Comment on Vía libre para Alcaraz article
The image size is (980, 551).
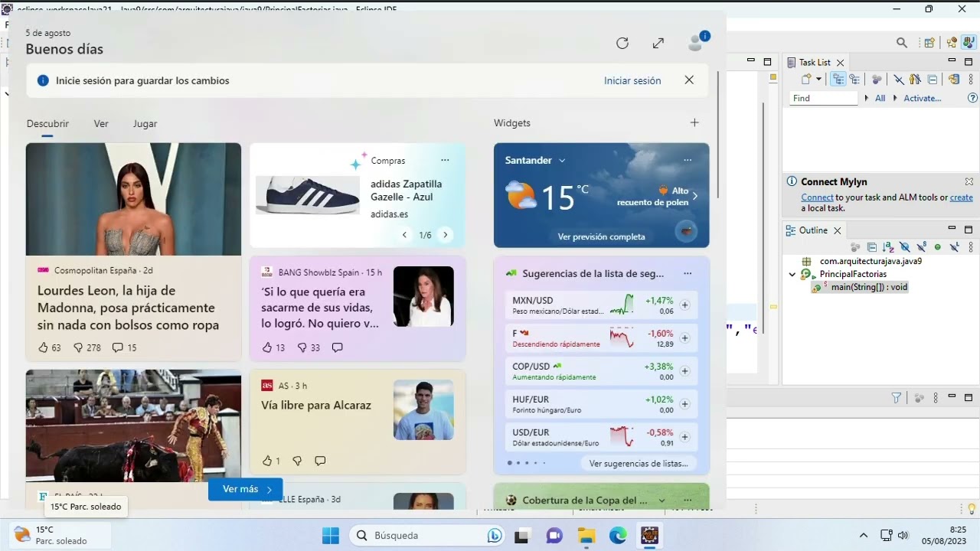pos(320,461)
